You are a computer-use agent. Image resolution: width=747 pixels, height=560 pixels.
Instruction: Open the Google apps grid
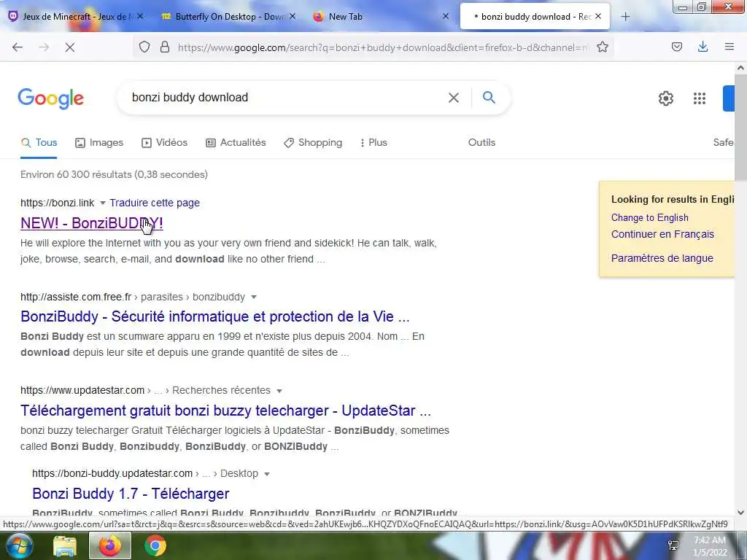coord(700,98)
